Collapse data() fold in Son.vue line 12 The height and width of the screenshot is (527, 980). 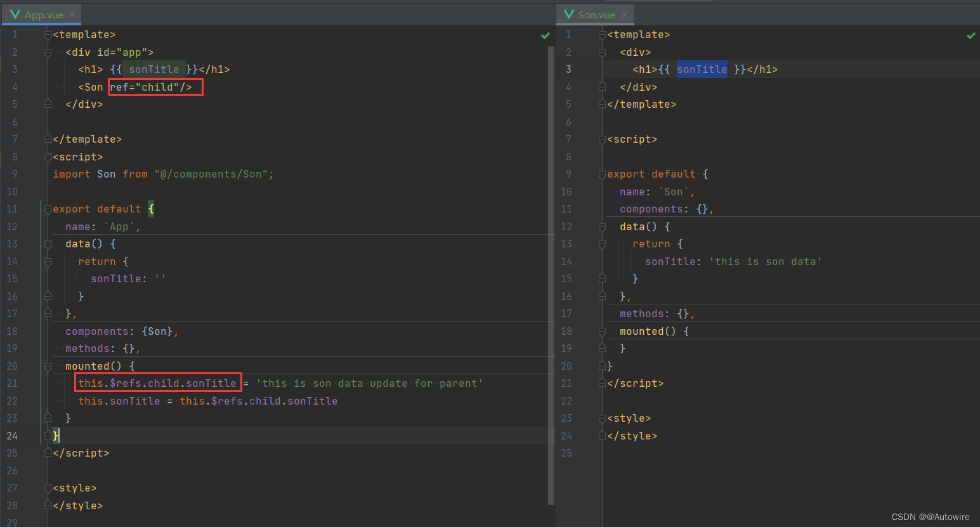[602, 227]
